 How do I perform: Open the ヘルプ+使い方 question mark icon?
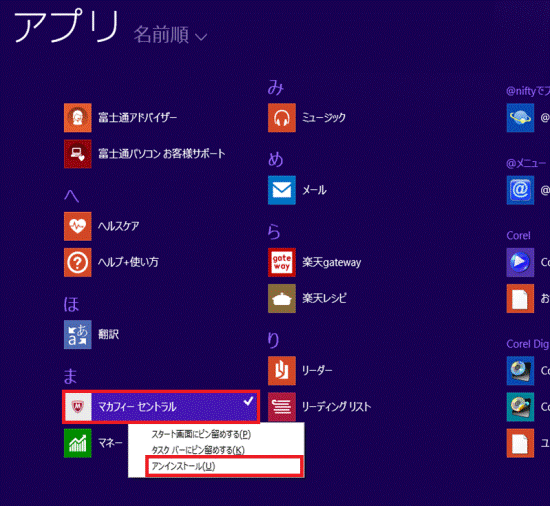click(78, 262)
